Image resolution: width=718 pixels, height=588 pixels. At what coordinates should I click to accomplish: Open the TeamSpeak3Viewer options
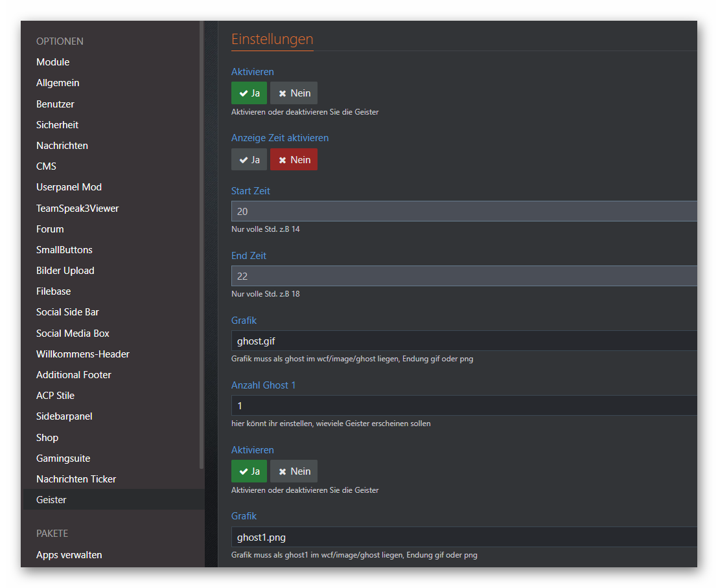(78, 209)
